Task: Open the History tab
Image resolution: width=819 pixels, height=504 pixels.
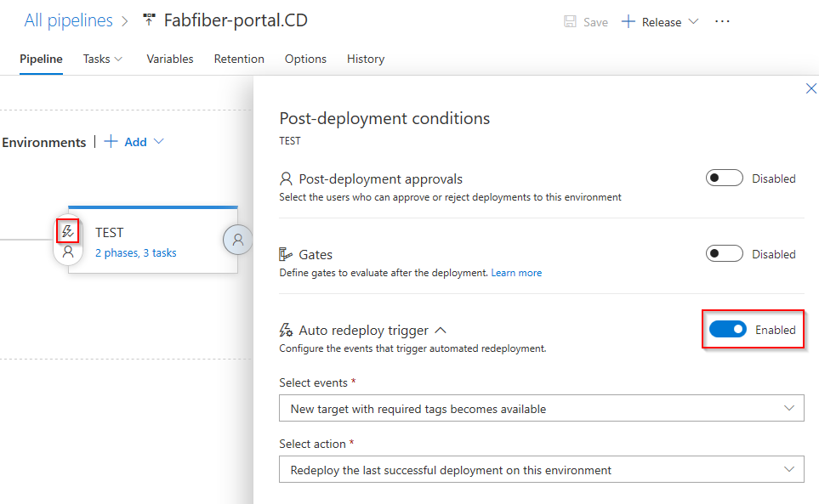Action: 366,59
